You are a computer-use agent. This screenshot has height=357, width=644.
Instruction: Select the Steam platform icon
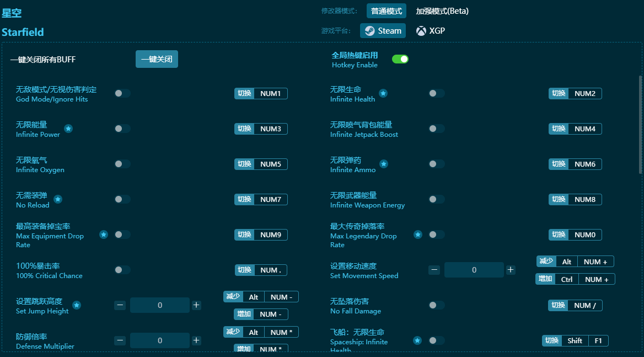click(x=383, y=31)
